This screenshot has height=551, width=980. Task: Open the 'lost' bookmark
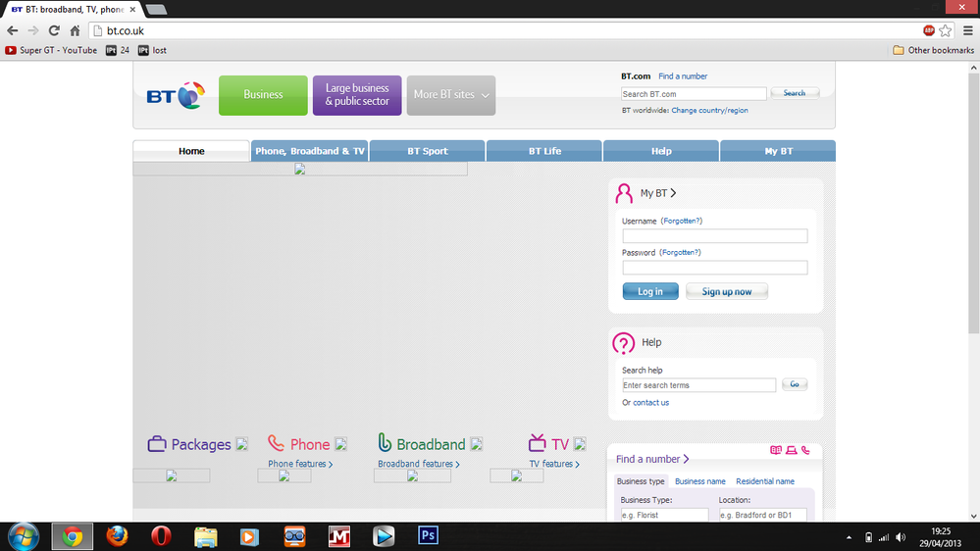[152, 50]
